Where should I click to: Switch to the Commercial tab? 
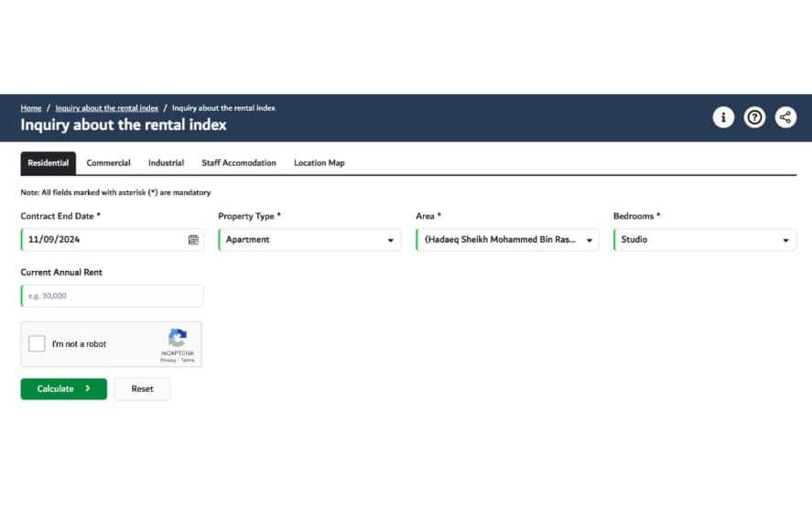tap(108, 163)
